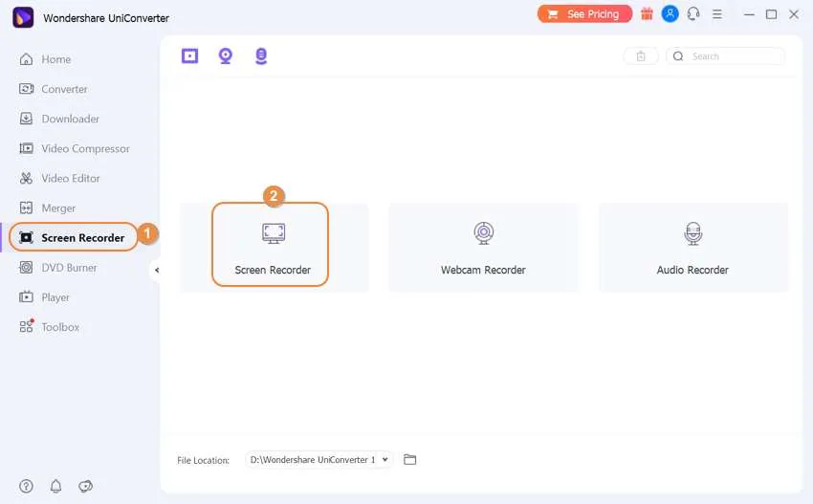Screen dimensions: 813x504
Task: Open the user account avatar
Action: click(x=670, y=14)
